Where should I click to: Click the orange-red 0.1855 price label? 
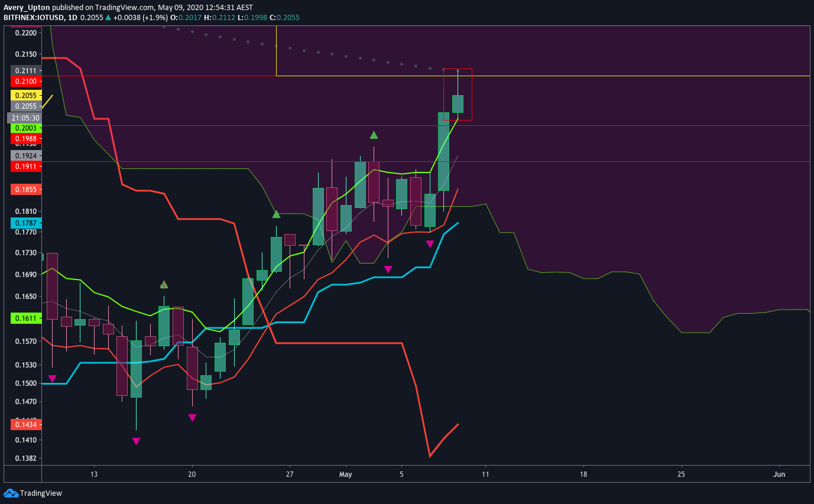[x=26, y=190]
